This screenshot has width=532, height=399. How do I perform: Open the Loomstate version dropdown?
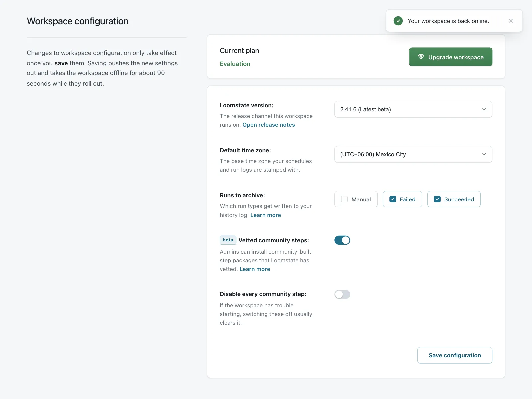point(413,109)
